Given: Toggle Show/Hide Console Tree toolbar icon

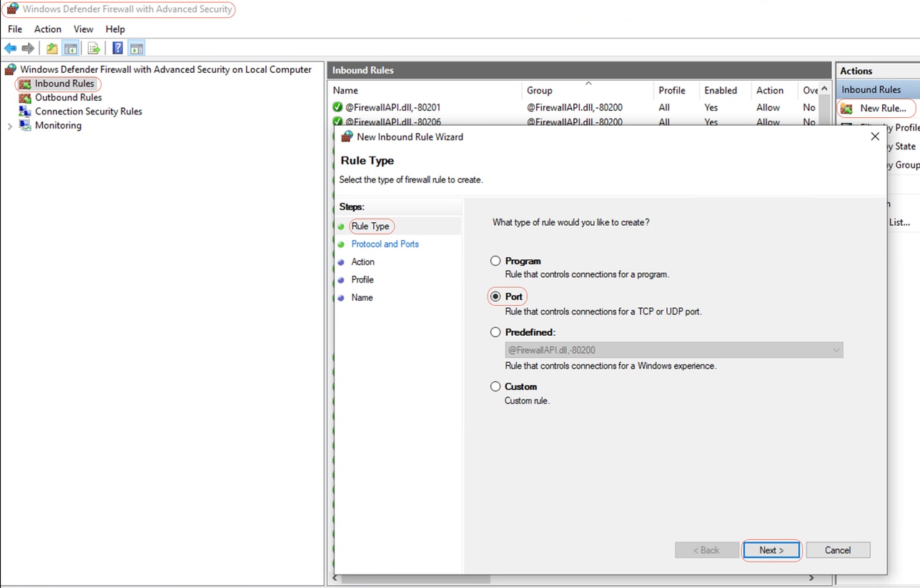Looking at the screenshot, I should (x=71, y=49).
